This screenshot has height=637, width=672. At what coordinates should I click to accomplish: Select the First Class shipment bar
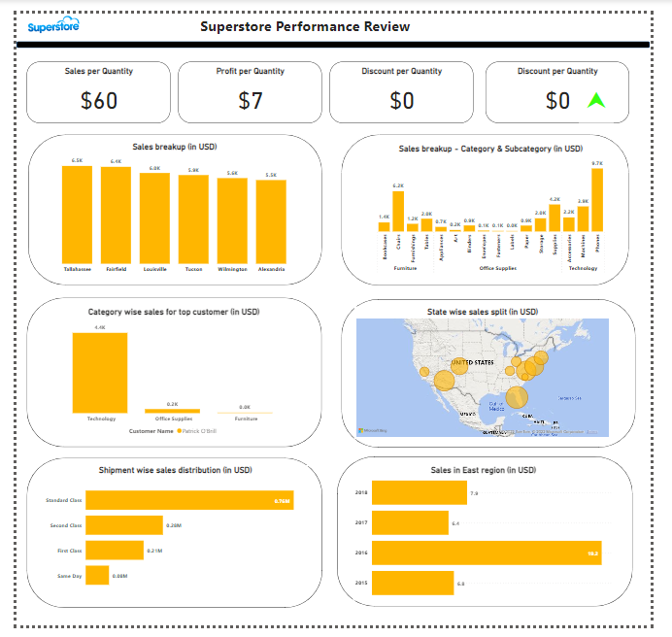coord(115,550)
